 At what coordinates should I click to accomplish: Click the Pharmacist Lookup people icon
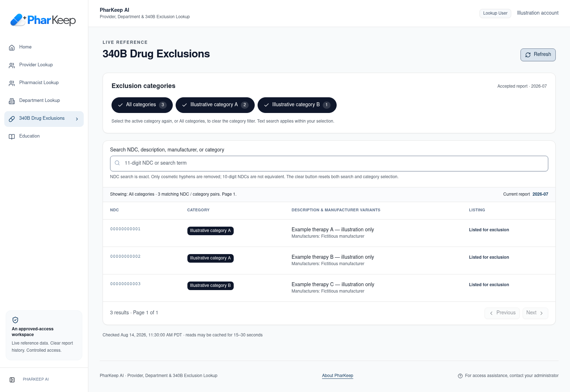pos(12,83)
